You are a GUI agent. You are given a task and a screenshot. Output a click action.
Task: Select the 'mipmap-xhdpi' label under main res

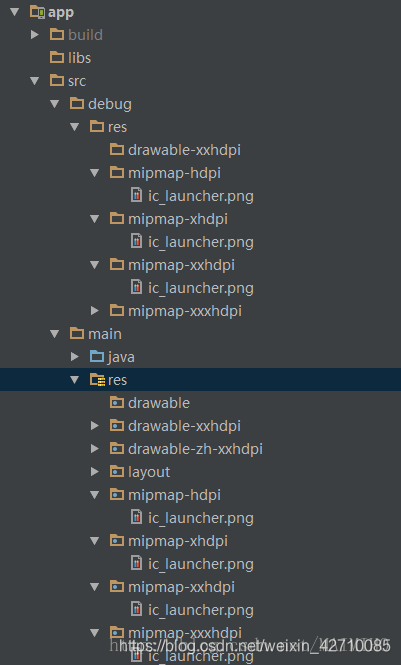(178, 541)
